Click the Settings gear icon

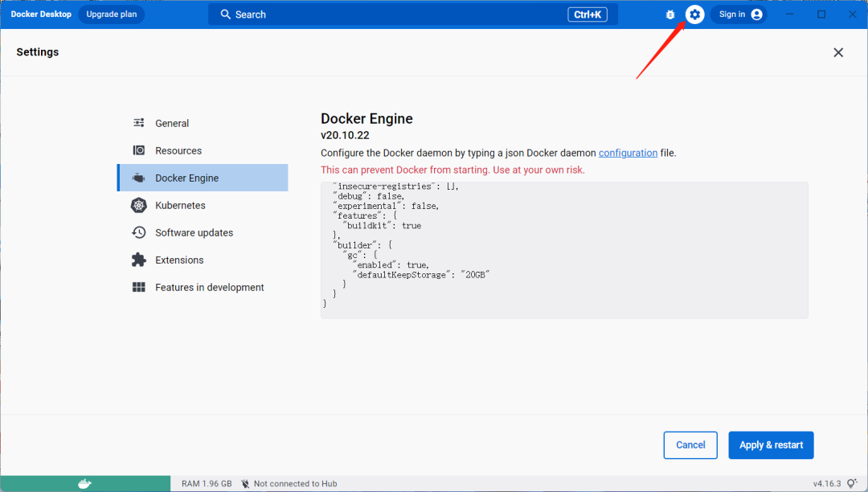pos(694,14)
